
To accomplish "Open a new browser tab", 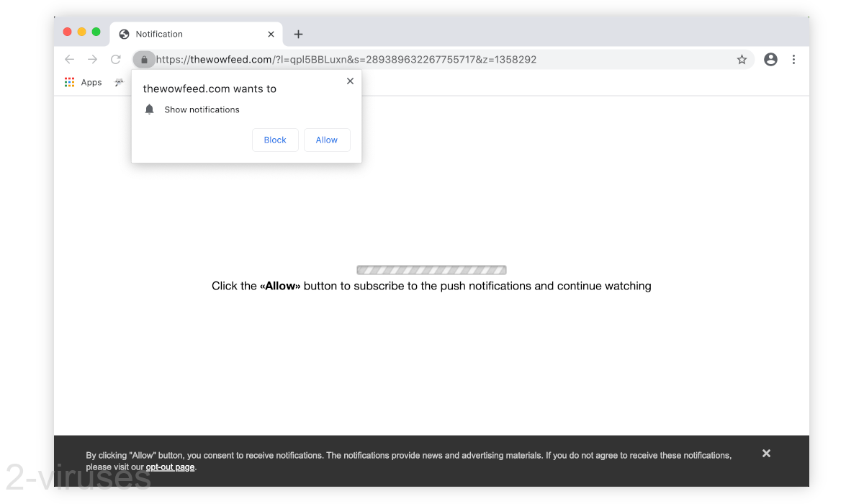I will tap(298, 33).
